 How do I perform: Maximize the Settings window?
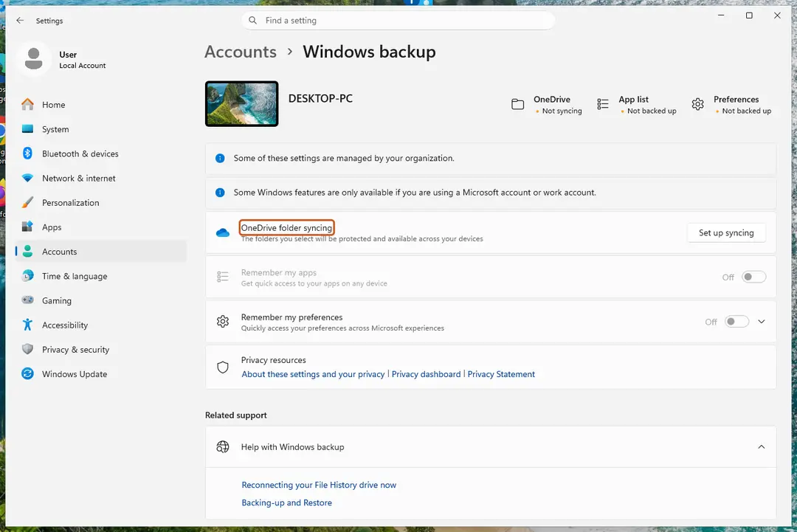749,15
